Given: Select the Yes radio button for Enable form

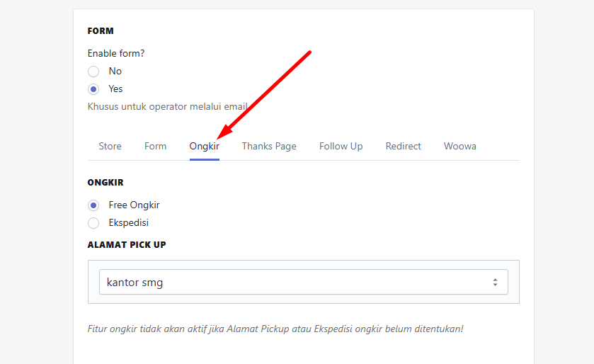Looking at the screenshot, I should click(93, 89).
